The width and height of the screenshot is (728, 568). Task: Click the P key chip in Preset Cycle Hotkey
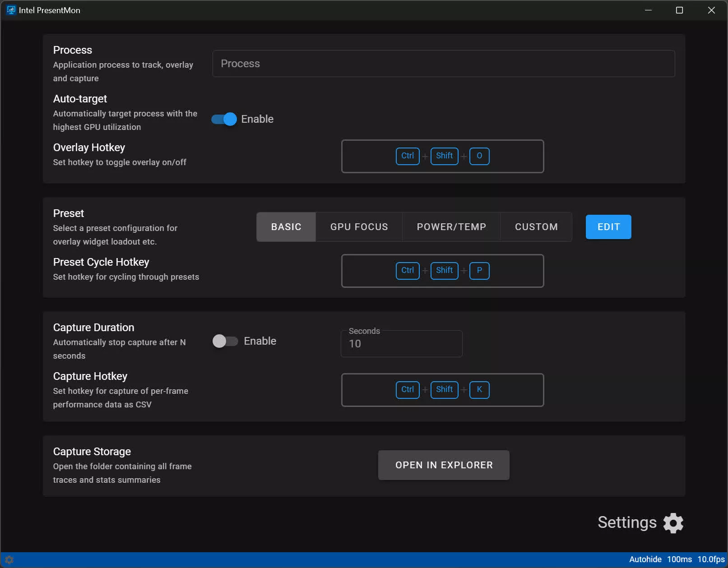coord(479,271)
